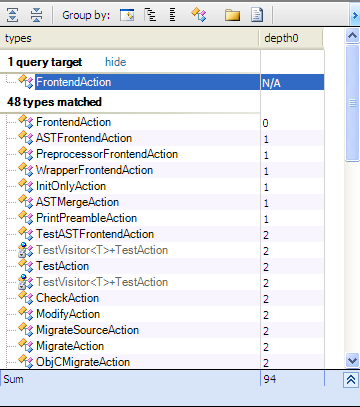
Task: Click type icon next to PreprocessorFrontendAction
Action: (26, 154)
